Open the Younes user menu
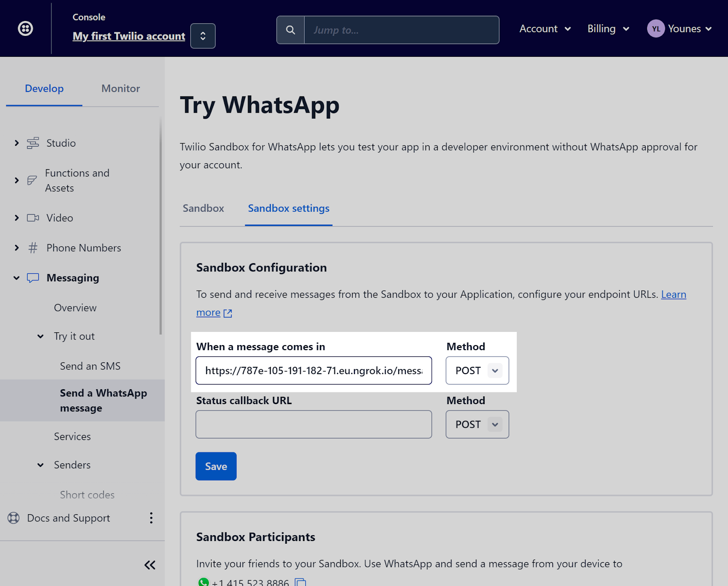 [689, 29]
